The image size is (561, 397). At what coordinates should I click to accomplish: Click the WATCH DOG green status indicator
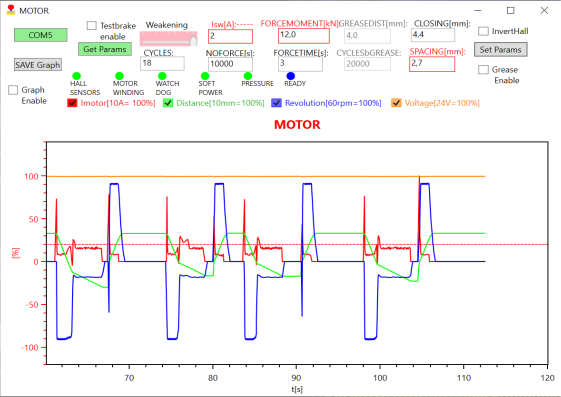162,76
